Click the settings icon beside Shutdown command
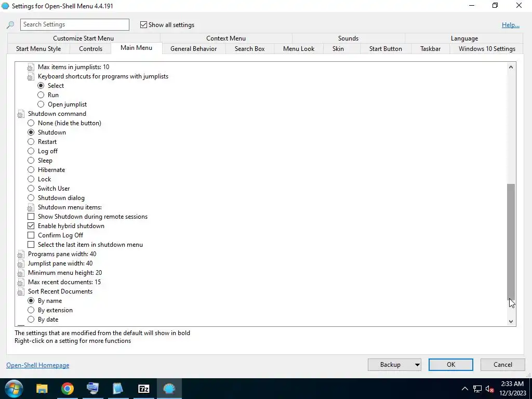 point(21,114)
